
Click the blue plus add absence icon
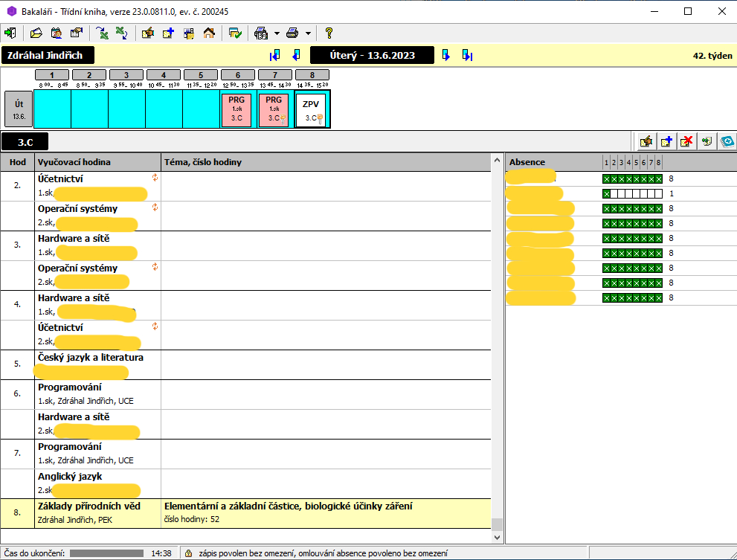pos(666,141)
